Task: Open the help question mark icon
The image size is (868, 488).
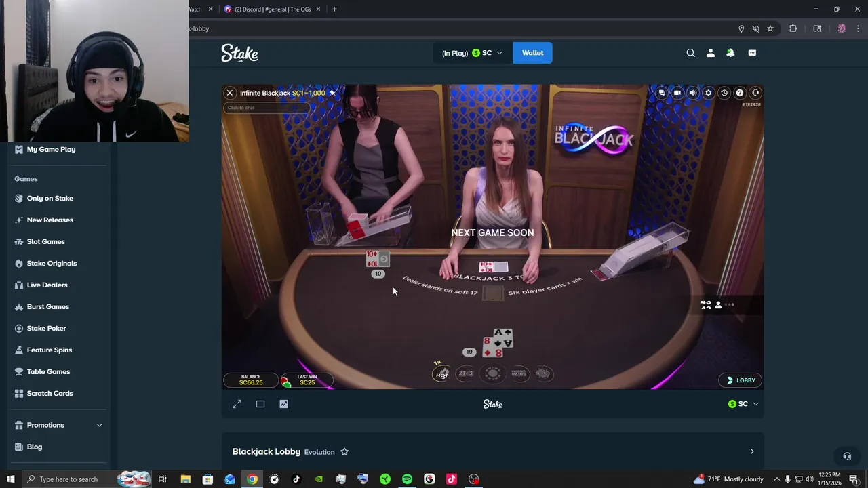Action: tap(740, 93)
